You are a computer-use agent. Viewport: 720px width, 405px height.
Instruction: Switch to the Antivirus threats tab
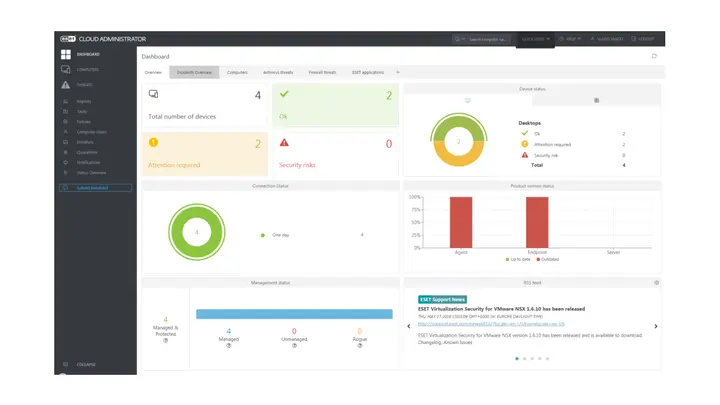pos(278,73)
